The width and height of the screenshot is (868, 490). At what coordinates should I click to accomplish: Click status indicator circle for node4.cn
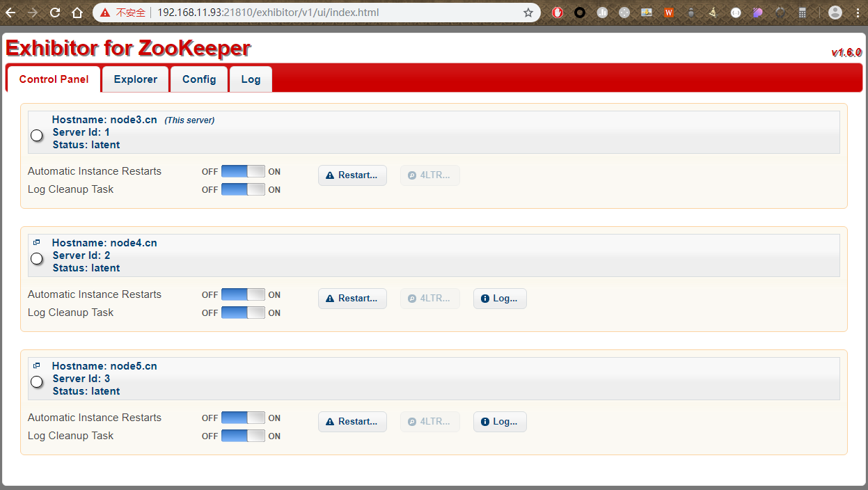(x=37, y=259)
